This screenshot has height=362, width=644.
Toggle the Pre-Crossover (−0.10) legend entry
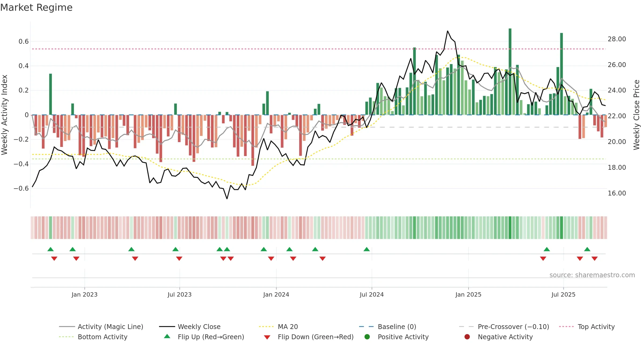[x=504, y=327]
